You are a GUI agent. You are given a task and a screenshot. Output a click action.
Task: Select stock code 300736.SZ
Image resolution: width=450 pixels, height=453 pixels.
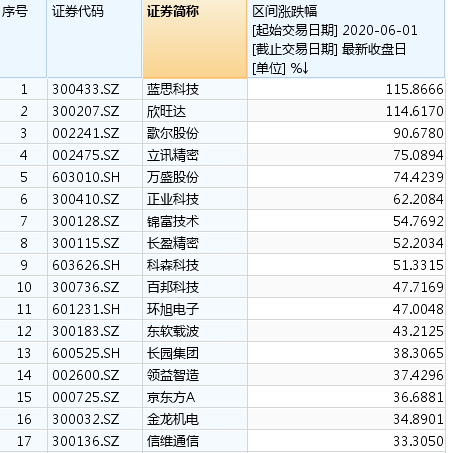coord(86,287)
